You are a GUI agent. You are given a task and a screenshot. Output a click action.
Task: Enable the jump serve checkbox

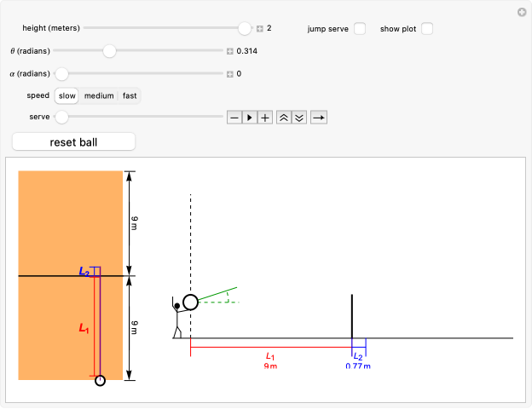pos(360,29)
